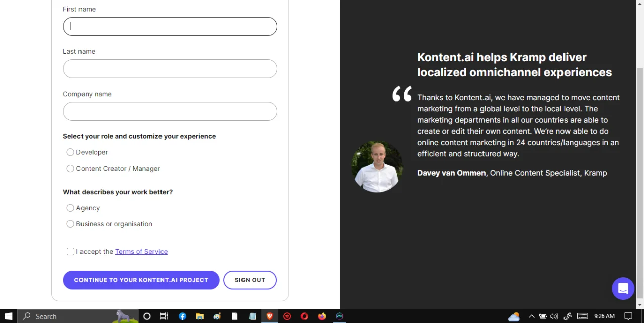Image resolution: width=644 pixels, height=323 pixels.
Task: Check the battery status icon
Action: pos(543,316)
